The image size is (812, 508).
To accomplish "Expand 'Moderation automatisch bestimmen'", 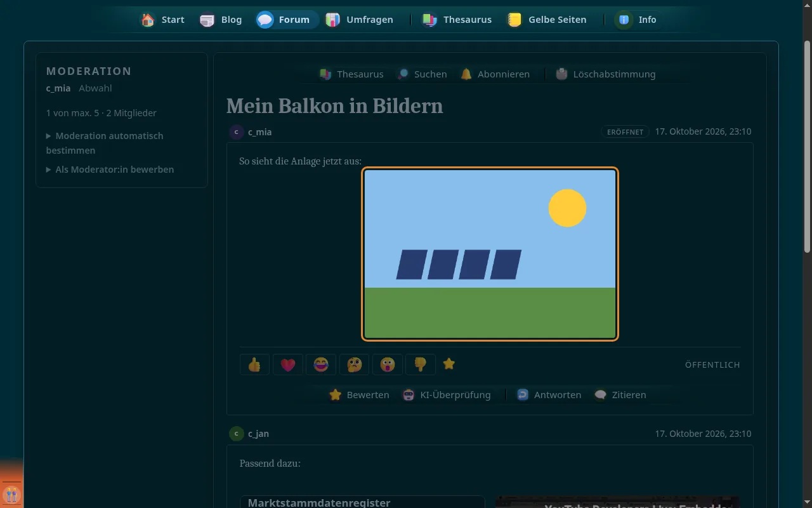I will click(x=105, y=143).
